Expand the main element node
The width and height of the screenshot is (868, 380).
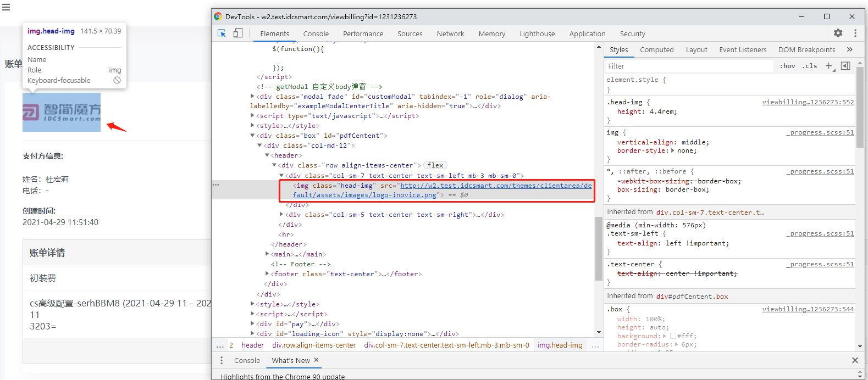(x=267, y=254)
